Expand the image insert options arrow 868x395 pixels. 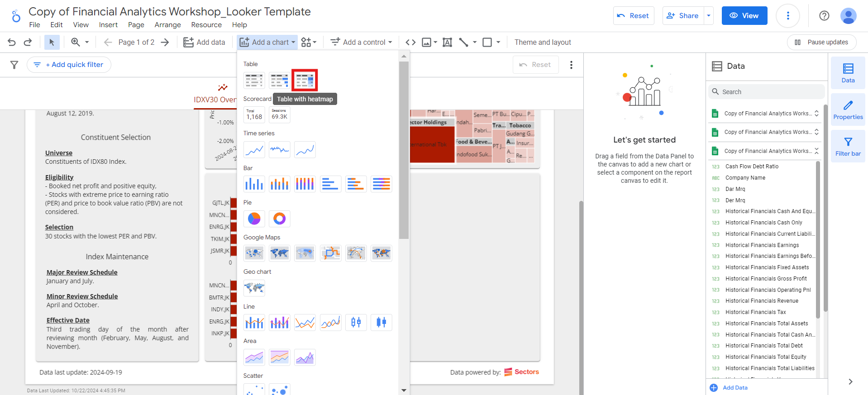point(435,42)
